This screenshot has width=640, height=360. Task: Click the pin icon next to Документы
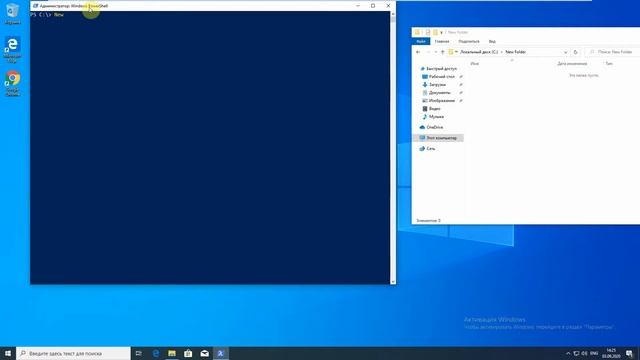461,93
